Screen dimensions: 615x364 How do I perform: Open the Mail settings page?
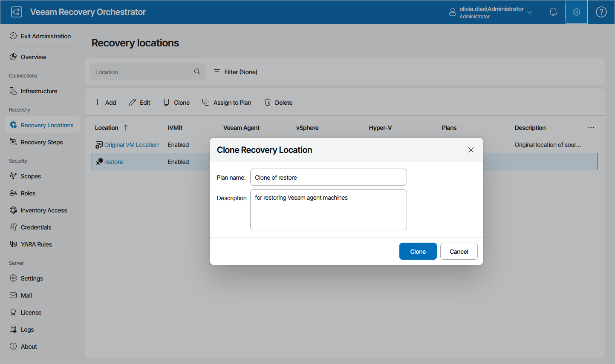tap(26, 295)
